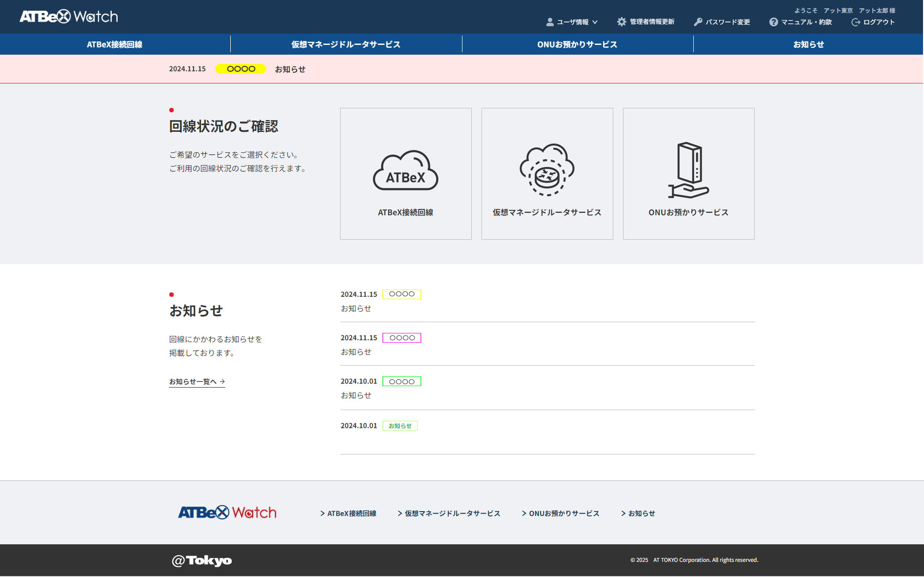This screenshot has height=577, width=924.
Task: Open the お知らせ navigation tab
Action: [808, 44]
